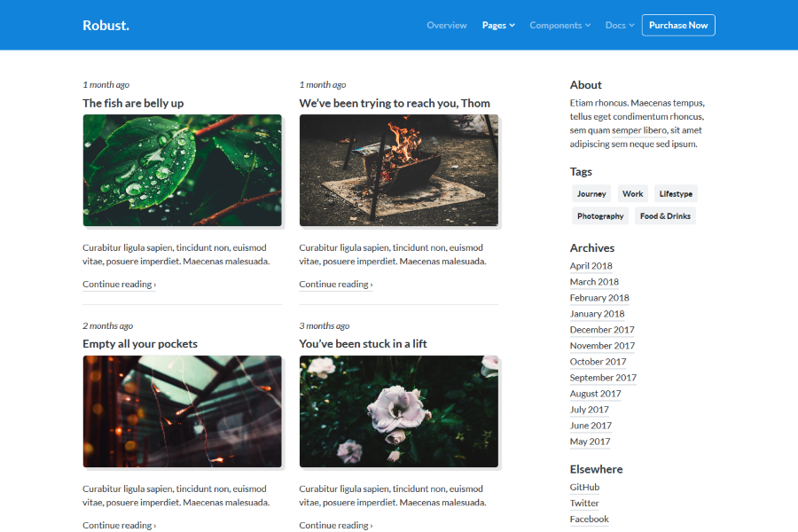Select the Journey tag
Image resolution: width=798 pixels, height=532 pixels.
[591, 193]
